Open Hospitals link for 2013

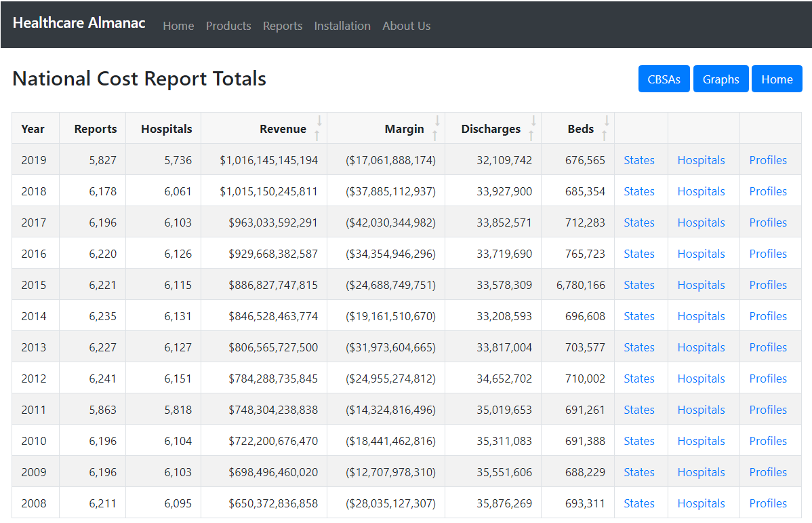pos(701,347)
